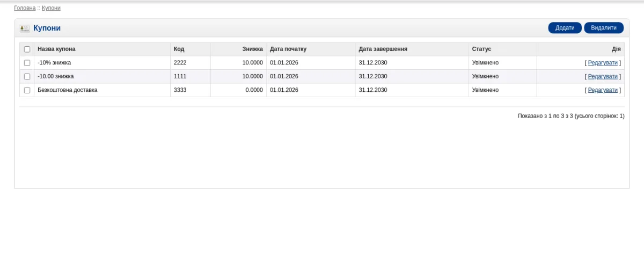Click the Купони panel title text
644x256 pixels.
tap(47, 28)
